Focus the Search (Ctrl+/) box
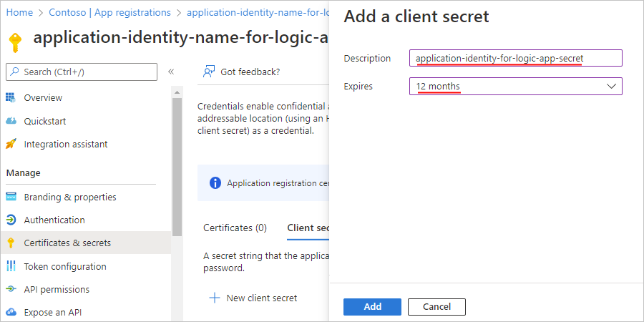 click(x=82, y=72)
